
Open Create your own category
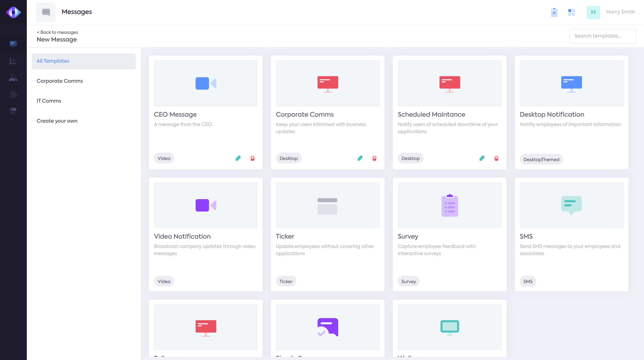point(57,121)
